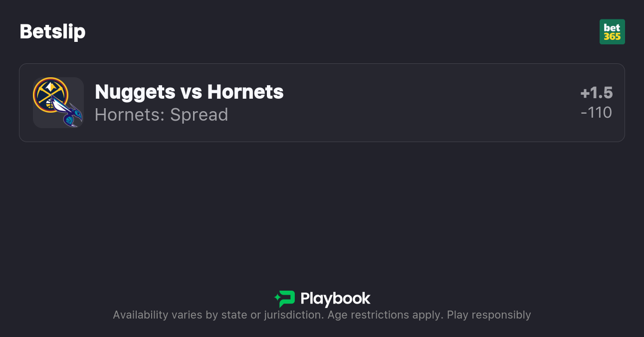644x337 pixels.
Task: Click the gray Hornets label before Spread
Action: 129,115
